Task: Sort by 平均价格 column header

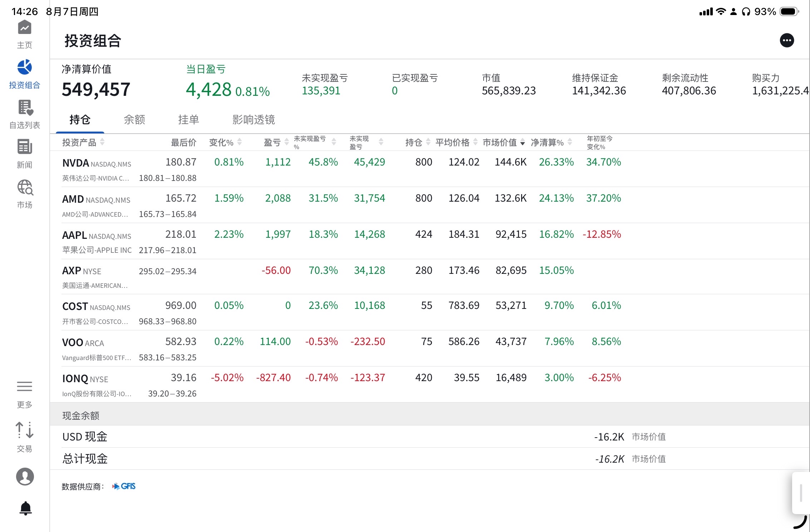Action: (456, 142)
